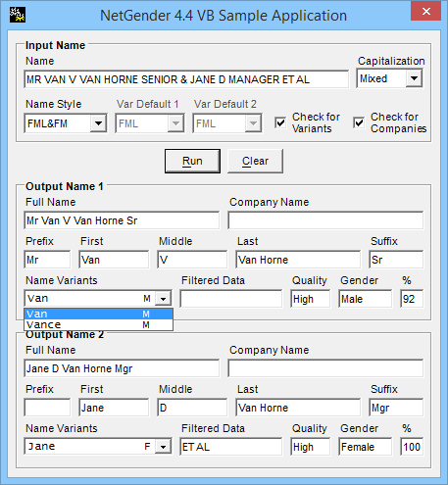Click the percent field showing 100
This screenshot has width=448, height=485.
[412, 447]
